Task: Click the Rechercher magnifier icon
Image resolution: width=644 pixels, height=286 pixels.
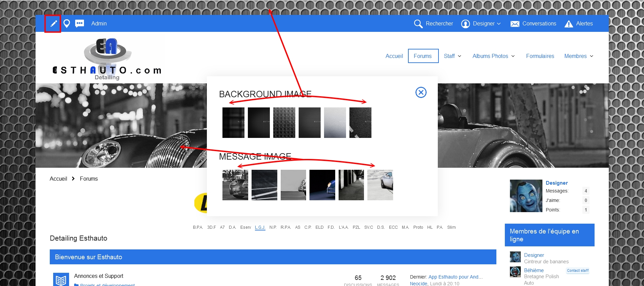Action: 418,24
